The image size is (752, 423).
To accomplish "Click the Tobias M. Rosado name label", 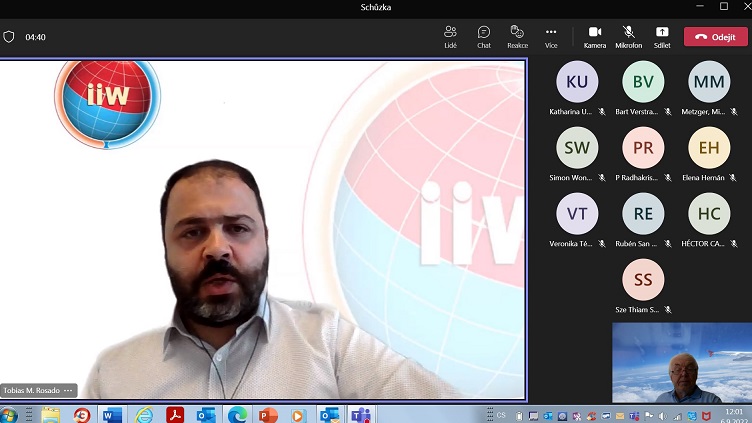I will (x=32, y=390).
